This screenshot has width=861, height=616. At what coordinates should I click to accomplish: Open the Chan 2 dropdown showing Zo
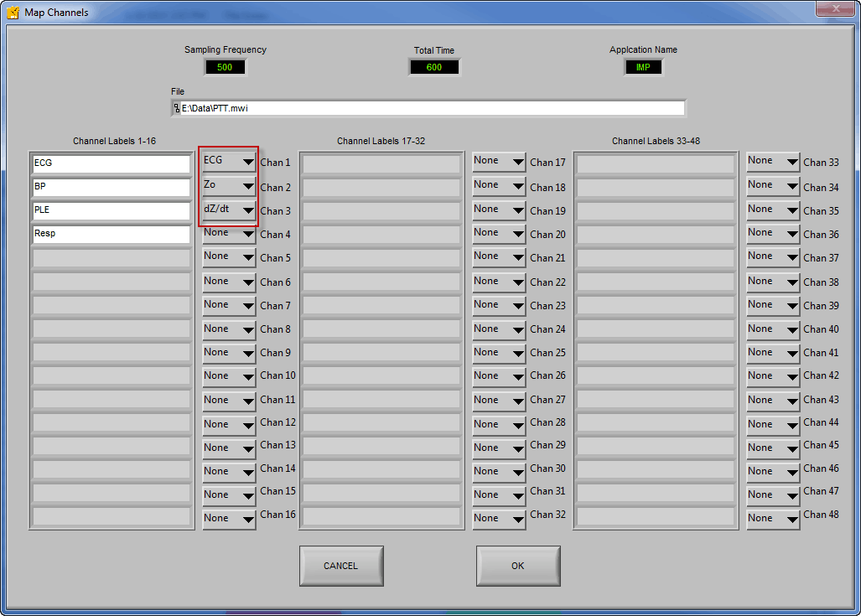228,186
